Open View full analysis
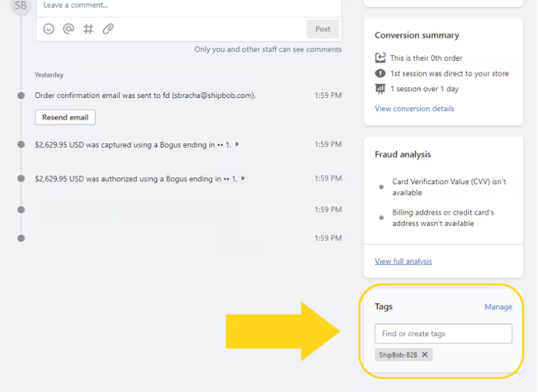 403,261
